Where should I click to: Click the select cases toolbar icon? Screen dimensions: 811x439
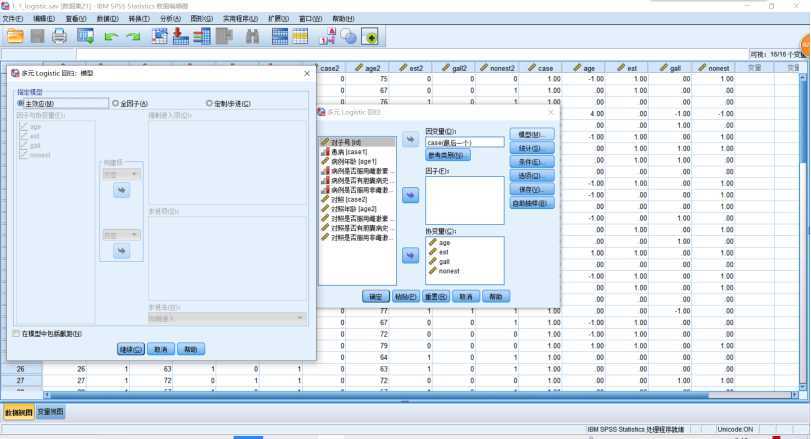coord(300,37)
